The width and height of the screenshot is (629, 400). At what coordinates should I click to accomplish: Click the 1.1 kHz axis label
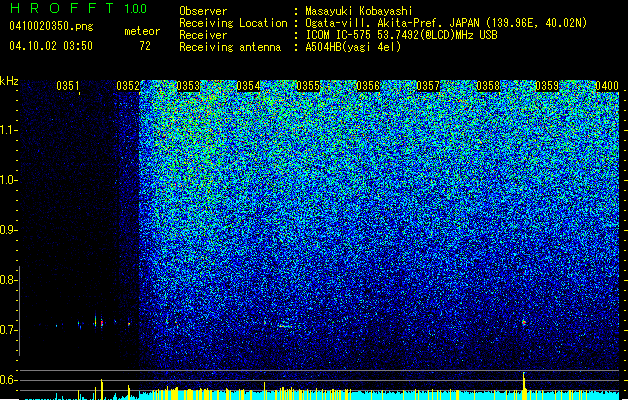click(x=9, y=130)
